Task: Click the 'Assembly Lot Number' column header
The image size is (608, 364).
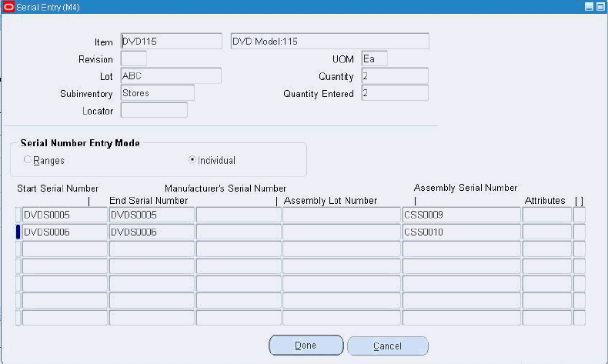Action: (330, 200)
